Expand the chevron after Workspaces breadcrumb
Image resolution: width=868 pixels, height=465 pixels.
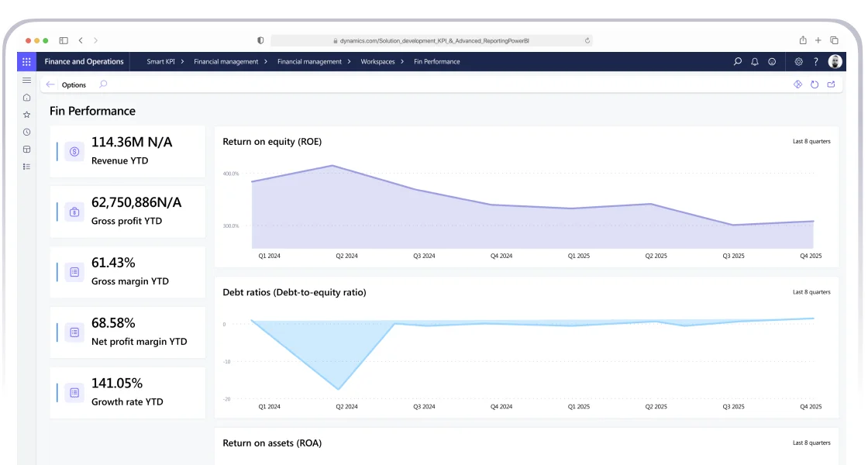pyautogui.click(x=404, y=62)
